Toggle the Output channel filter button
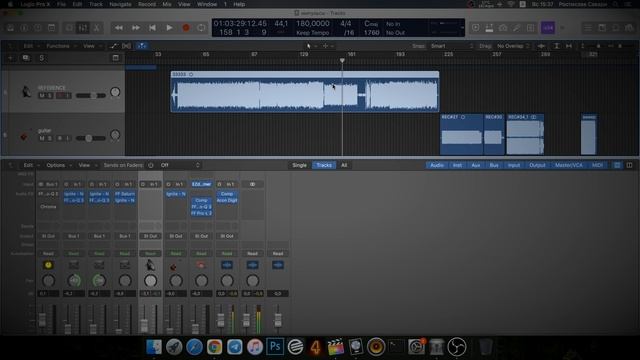This screenshot has height=360, width=640. coord(537,165)
